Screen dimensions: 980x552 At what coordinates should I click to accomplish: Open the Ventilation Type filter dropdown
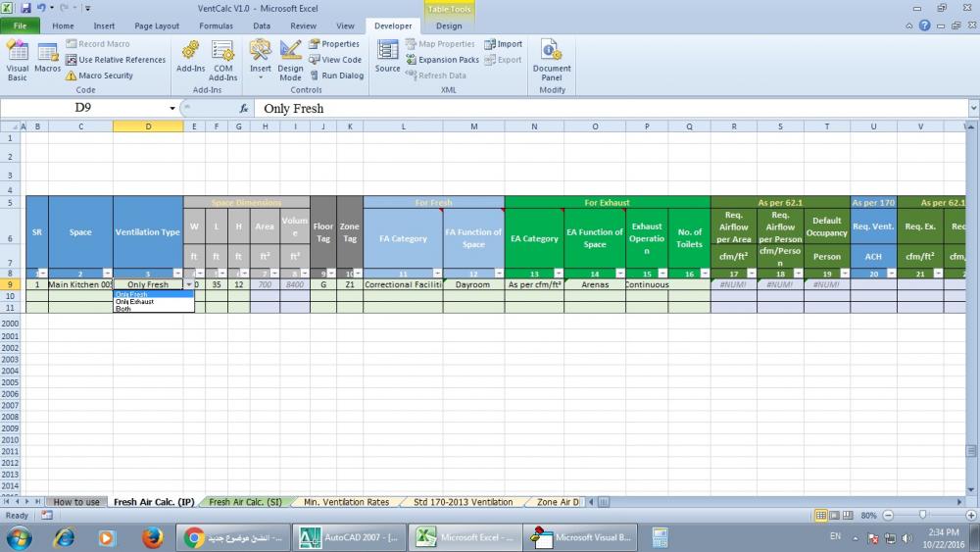(177, 274)
